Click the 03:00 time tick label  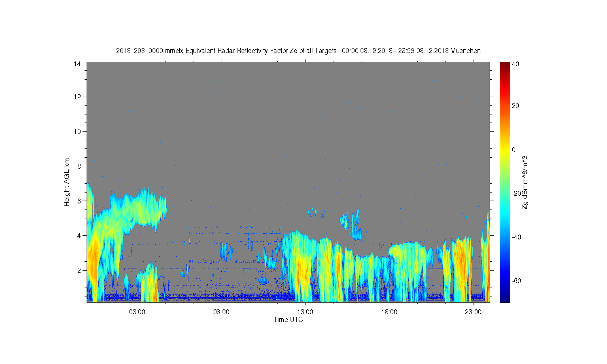137,312
